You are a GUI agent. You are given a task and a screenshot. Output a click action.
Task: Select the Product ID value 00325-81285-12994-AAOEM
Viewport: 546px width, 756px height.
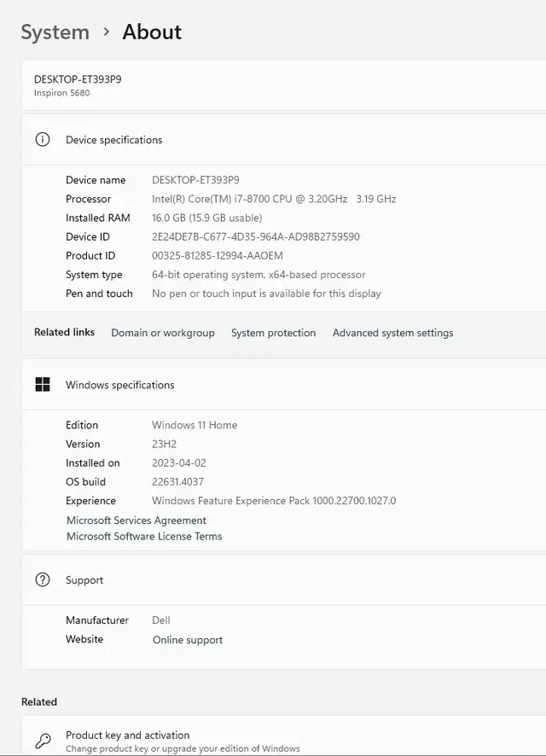[x=218, y=255]
